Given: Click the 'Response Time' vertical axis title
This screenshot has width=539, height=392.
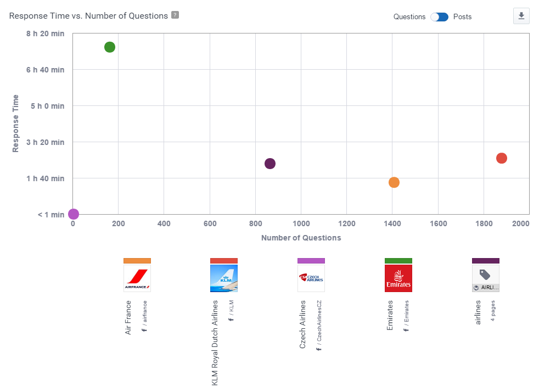Looking at the screenshot, I should pos(15,124).
